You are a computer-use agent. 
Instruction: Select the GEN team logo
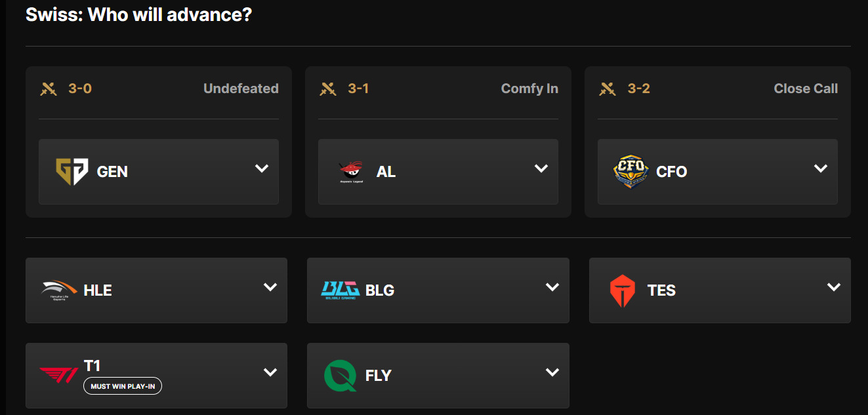click(x=71, y=172)
